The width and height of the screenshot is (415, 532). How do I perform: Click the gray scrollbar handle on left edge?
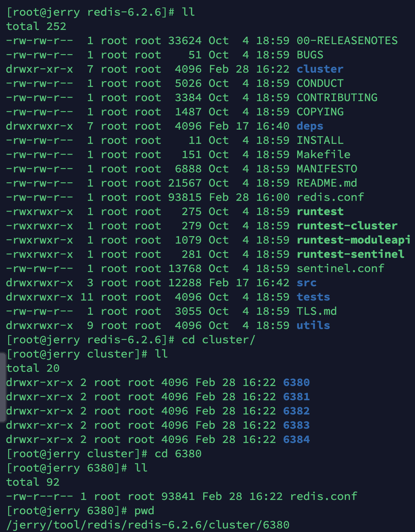tap(3, 387)
